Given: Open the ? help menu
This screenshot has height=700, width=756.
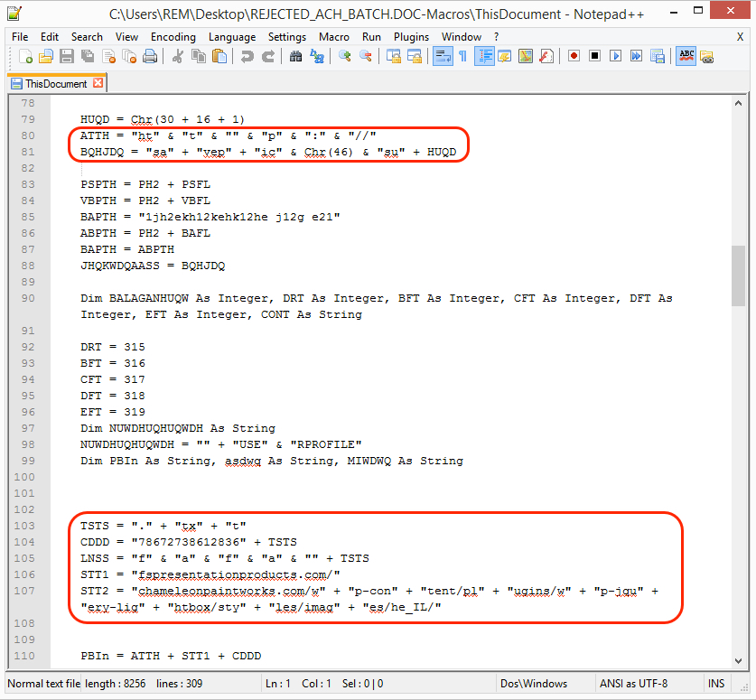Looking at the screenshot, I should coord(496,37).
